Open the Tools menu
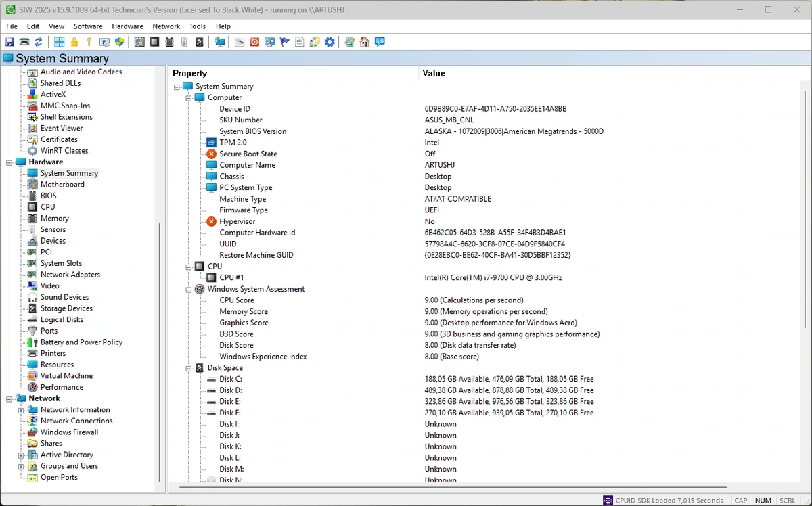The height and width of the screenshot is (506, 812). [198, 26]
